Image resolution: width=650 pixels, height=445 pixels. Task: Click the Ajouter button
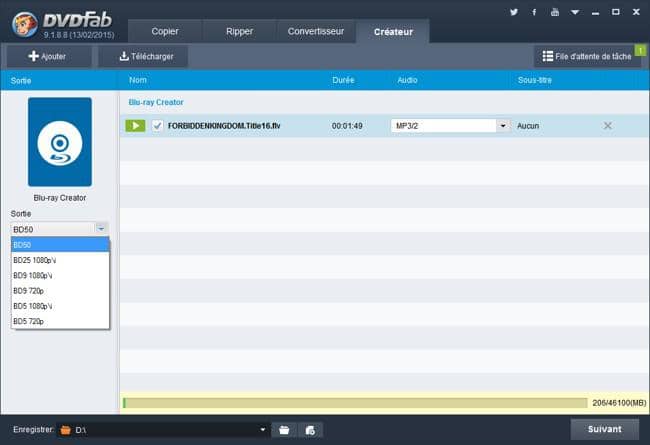coord(49,56)
